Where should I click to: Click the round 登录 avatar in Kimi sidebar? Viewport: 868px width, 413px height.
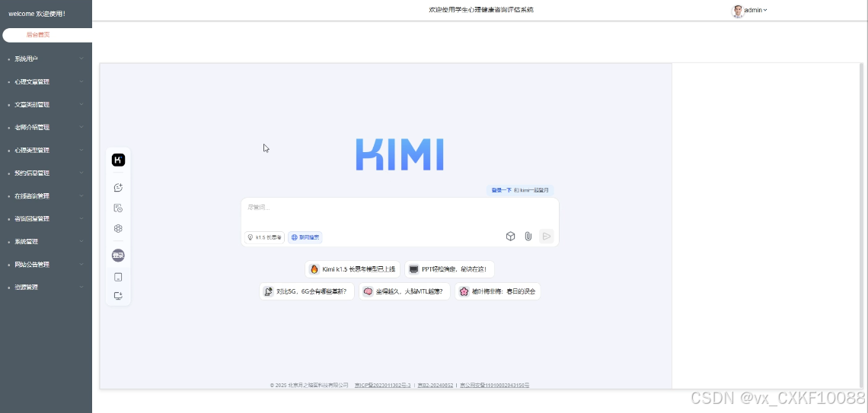[x=118, y=256]
